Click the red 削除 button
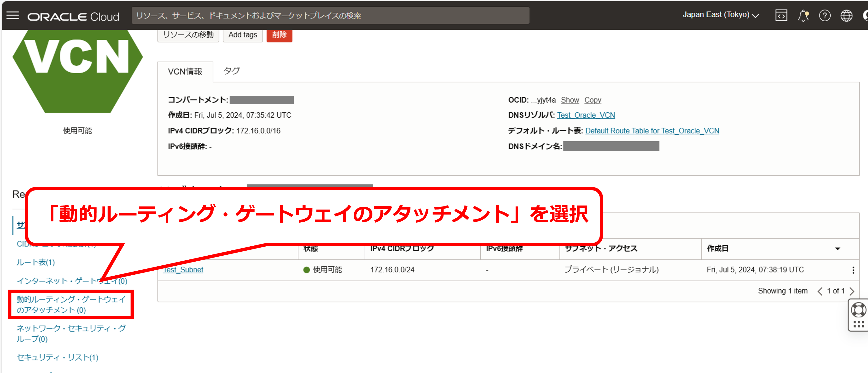This screenshot has width=868, height=373. pyautogui.click(x=279, y=35)
